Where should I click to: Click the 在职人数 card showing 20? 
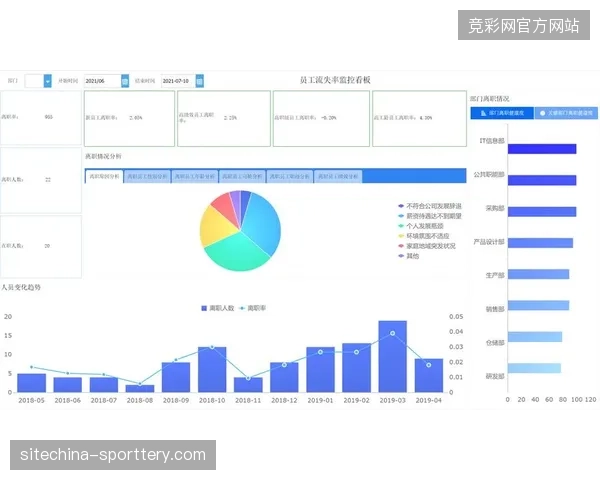pos(41,246)
